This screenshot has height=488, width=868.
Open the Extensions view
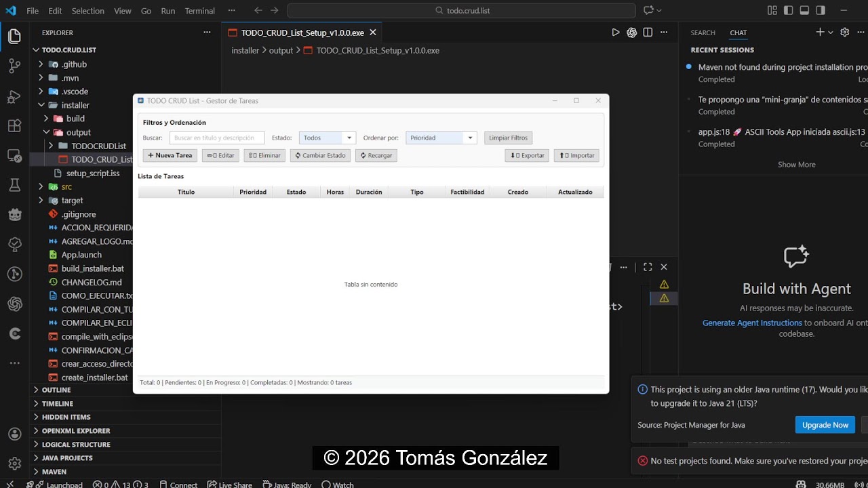14,126
